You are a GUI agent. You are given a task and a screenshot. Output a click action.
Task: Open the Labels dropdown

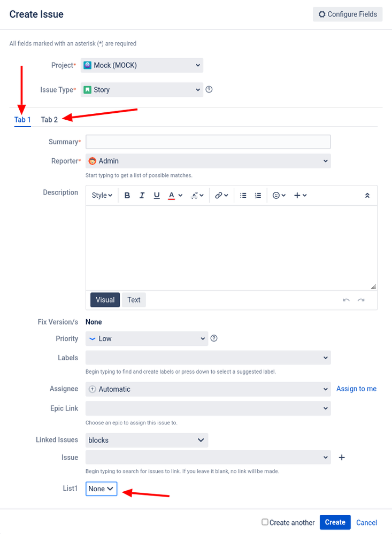(208, 358)
